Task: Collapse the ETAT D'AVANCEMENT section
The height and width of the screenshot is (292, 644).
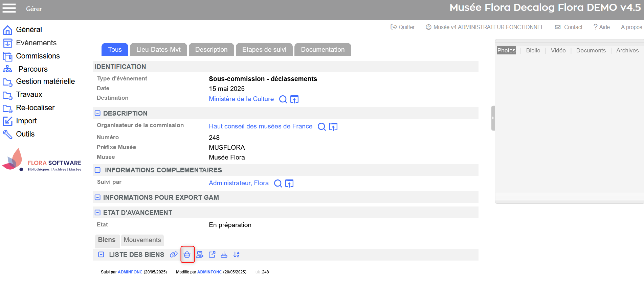Action: [x=97, y=213]
